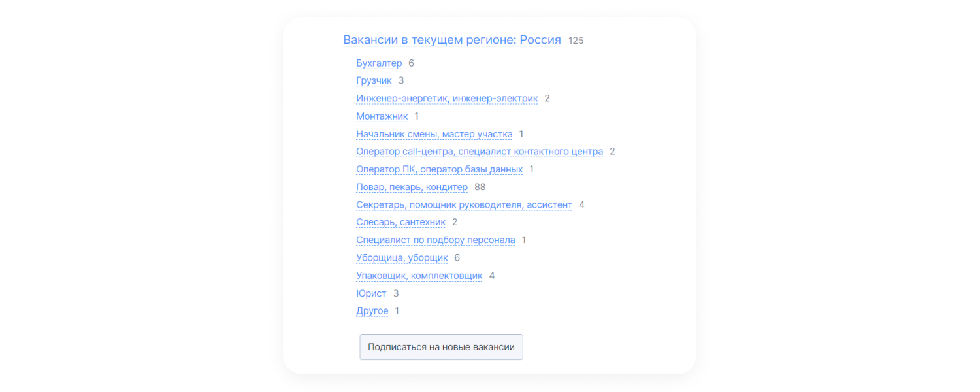Open the Другое category link
This screenshot has height=392, width=980.
pos(372,311)
